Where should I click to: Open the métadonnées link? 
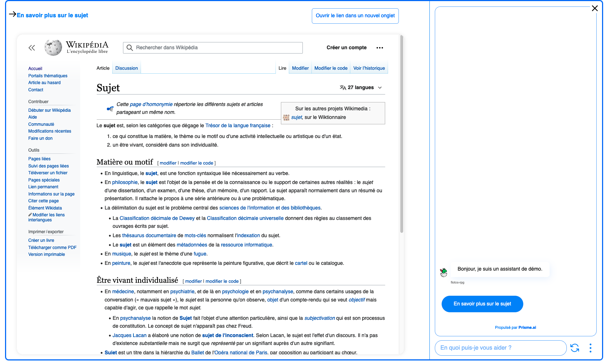tap(192, 245)
